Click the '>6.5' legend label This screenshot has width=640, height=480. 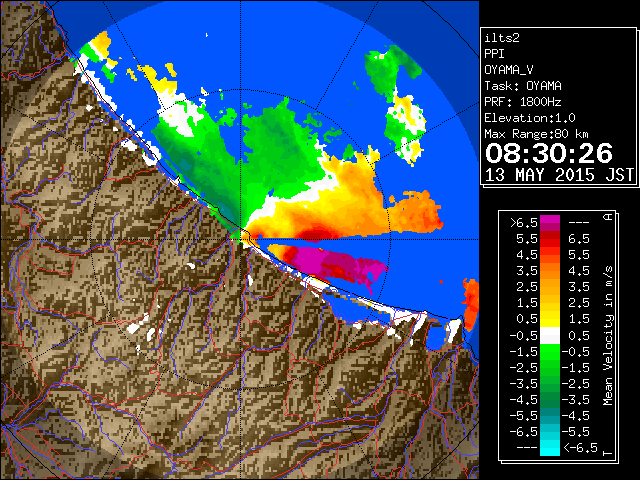click(x=524, y=222)
